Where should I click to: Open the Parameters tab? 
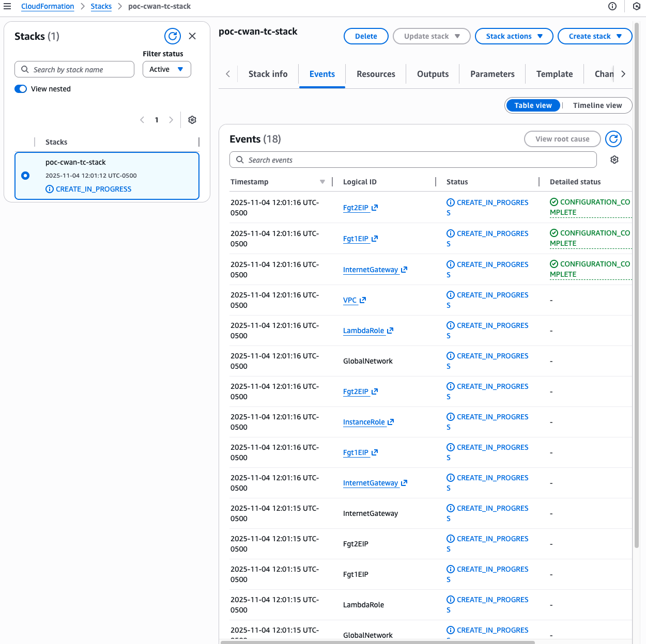click(x=492, y=74)
